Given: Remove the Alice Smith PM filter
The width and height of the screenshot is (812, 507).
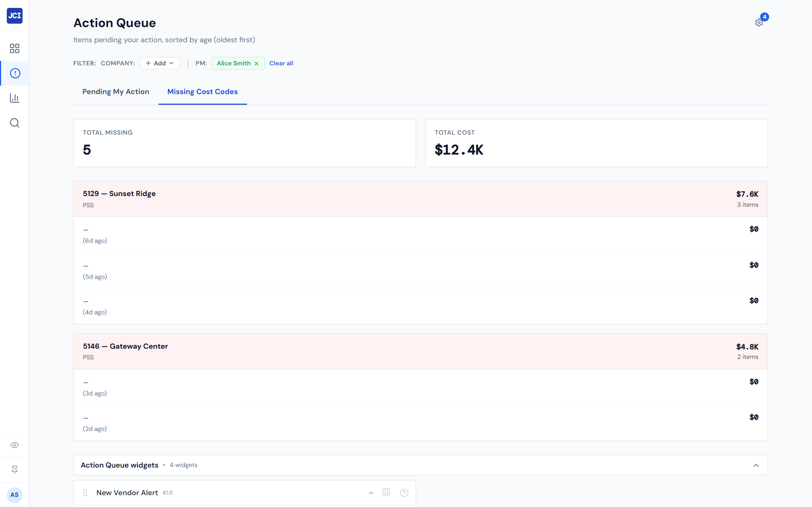Looking at the screenshot, I should pyautogui.click(x=257, y=63).
